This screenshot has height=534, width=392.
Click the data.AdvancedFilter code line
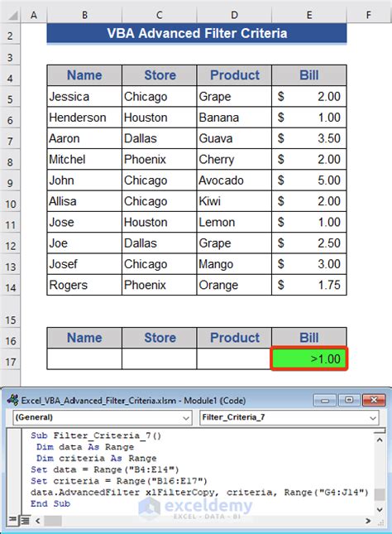(x=199, y=493)
